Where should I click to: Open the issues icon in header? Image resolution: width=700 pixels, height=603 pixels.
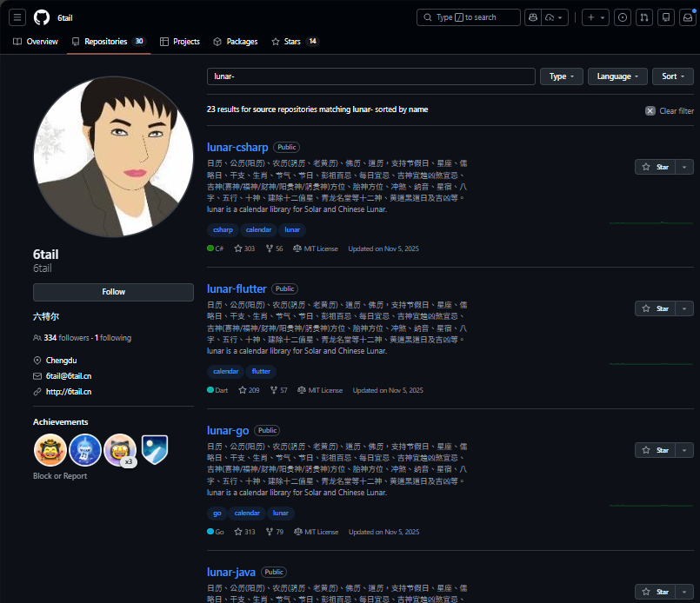click(x=623, y=17)
